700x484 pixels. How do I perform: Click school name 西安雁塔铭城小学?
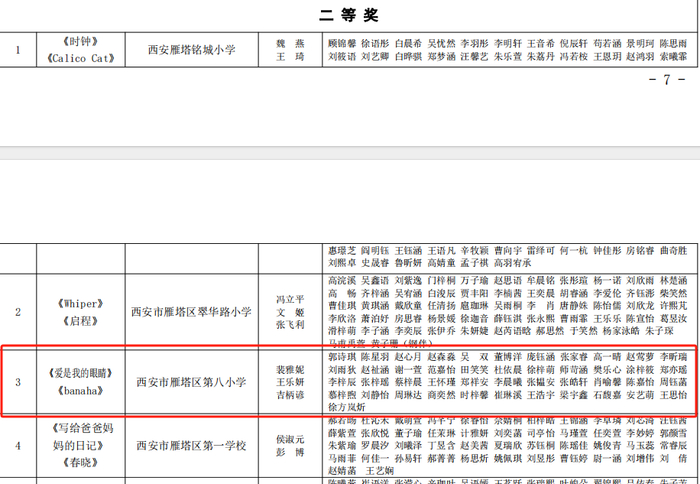[x=192, y=50]
